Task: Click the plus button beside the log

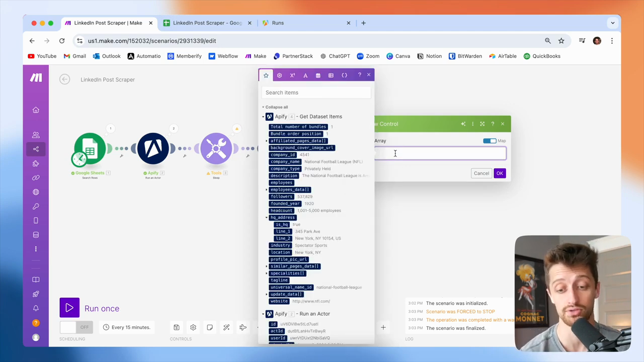Action: pyautogui.click(x=383, y=328)
